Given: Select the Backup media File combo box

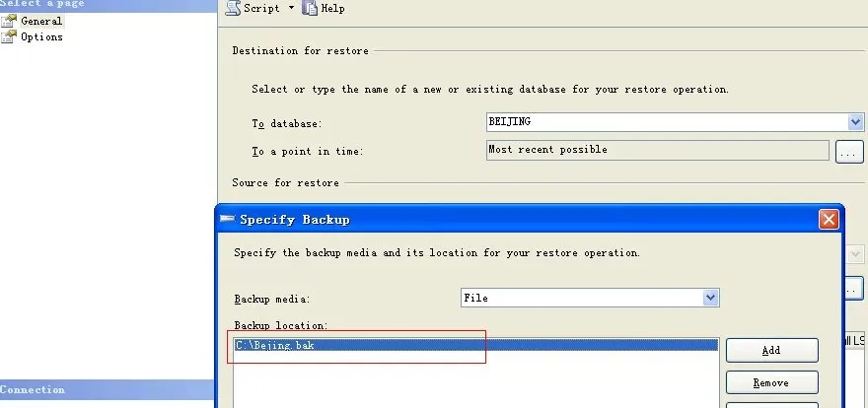Looking at the screenshot, I should pyautogui.click(x=590, y=298).
